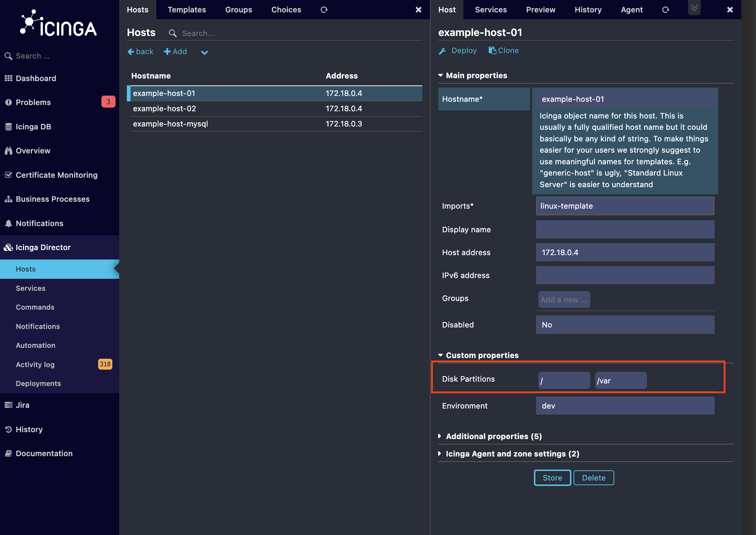Switch to the Host detail tab
The height and width of the screenshot is (535, 756).
[x=447, y=10]
